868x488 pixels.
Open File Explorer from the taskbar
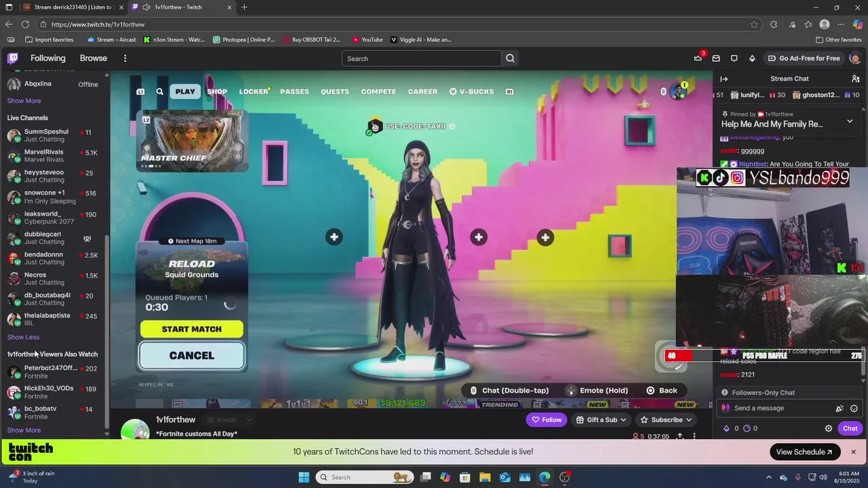pos(485,477)
